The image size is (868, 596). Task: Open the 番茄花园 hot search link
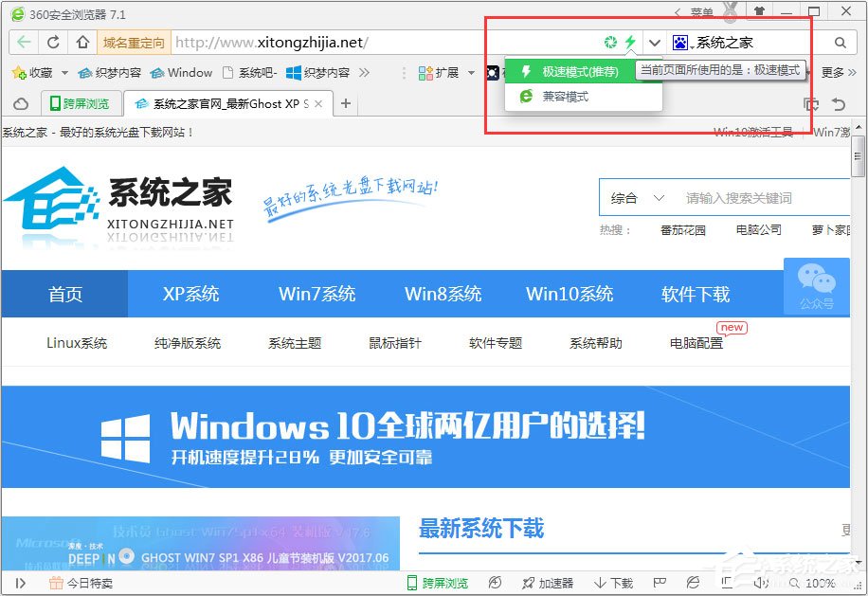(x=682, y=229)
